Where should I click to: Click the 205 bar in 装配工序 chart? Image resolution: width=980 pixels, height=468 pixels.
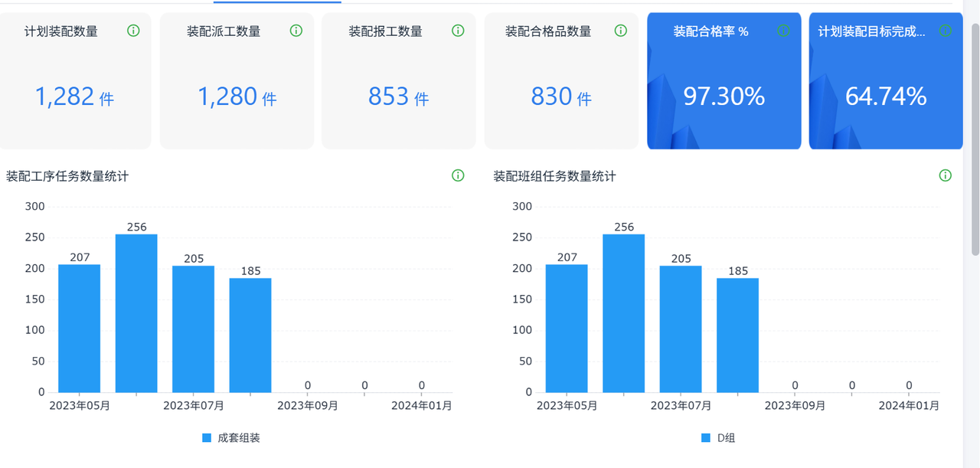(194, 329)
